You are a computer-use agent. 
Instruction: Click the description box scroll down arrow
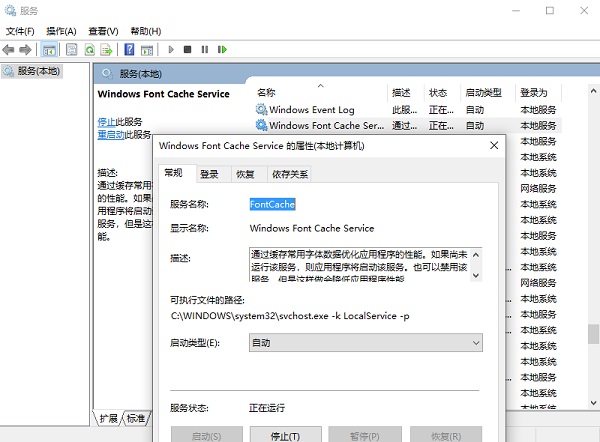pyautogui.click(x=476, y=276)
